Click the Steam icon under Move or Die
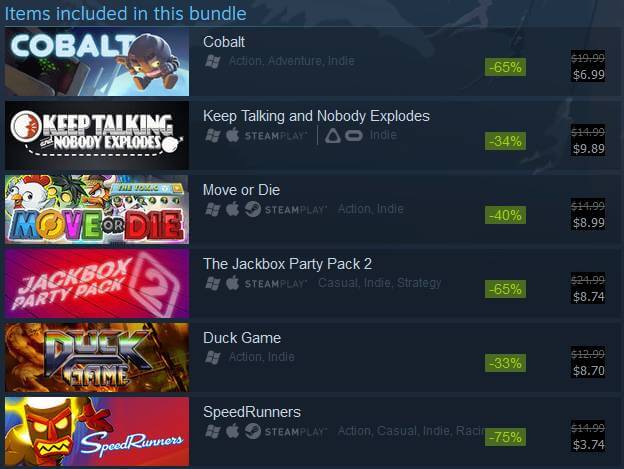Image resolution: width=624 pixels, height=469 pixels. 252,209
